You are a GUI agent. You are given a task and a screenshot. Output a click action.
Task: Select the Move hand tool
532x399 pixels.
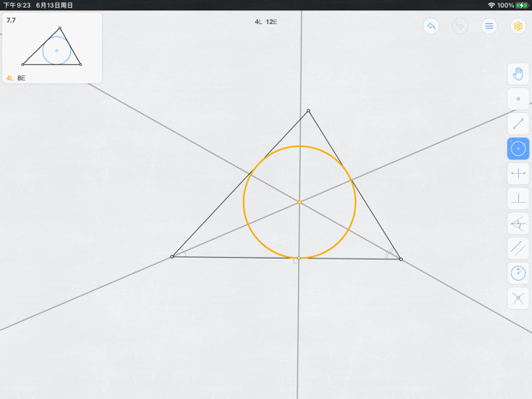click(x=518, y=74)
